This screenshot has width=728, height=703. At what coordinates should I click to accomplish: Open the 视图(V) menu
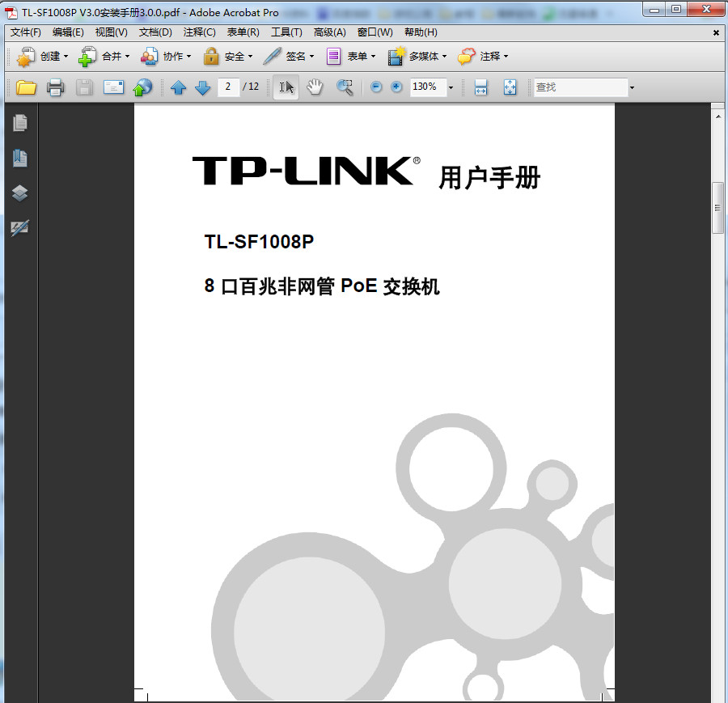click(111, 32)
